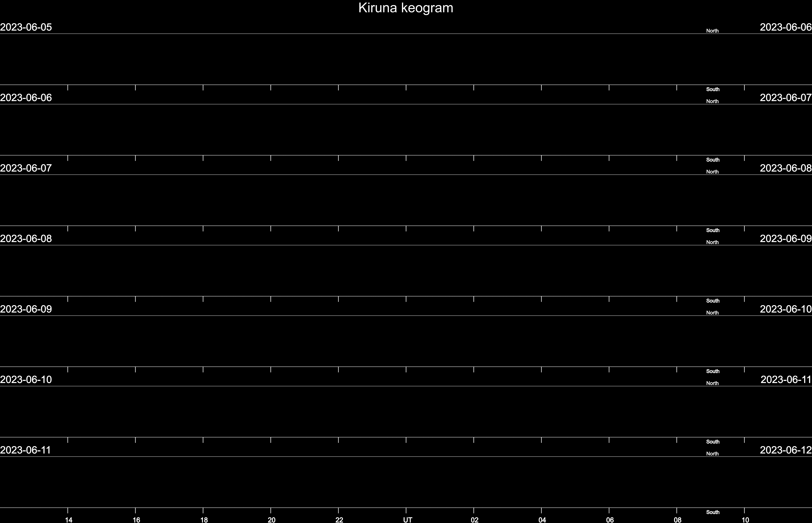Image resolution: width=812 pixels, height=523 pixels.
Task: Click the "08" hour axis label
Action: [x=678, y=520]
